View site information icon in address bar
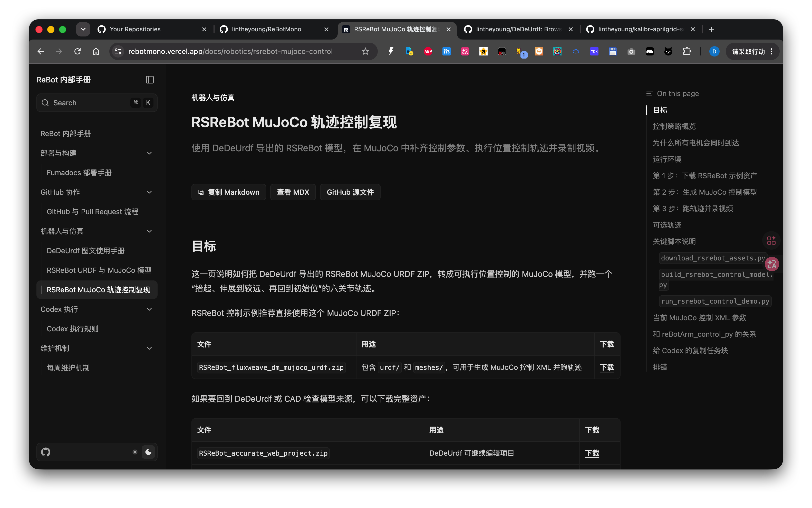Image resolution: width=812 pixels, height=508 pixels. pos(118,51)
